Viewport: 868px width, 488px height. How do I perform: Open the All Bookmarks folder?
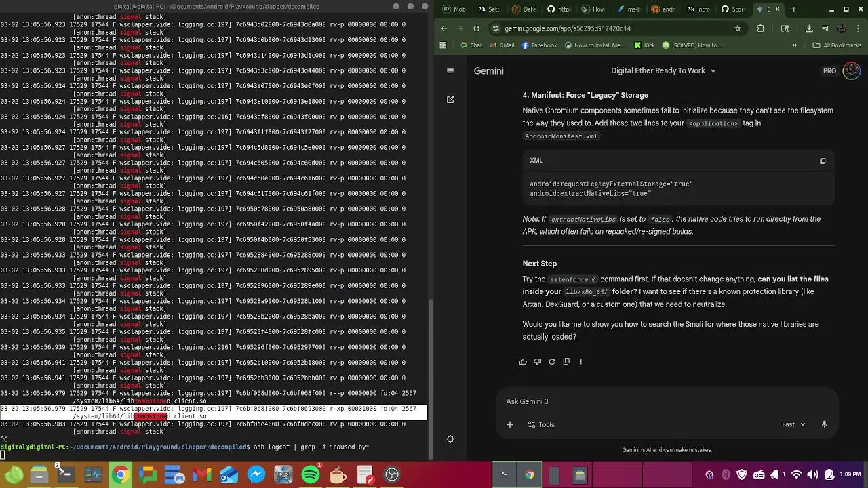[837, 45]
